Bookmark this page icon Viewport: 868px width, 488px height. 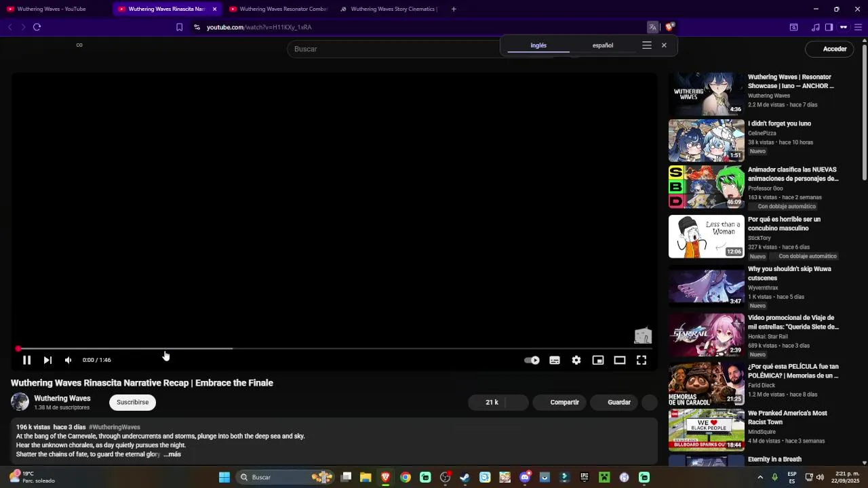179,27
